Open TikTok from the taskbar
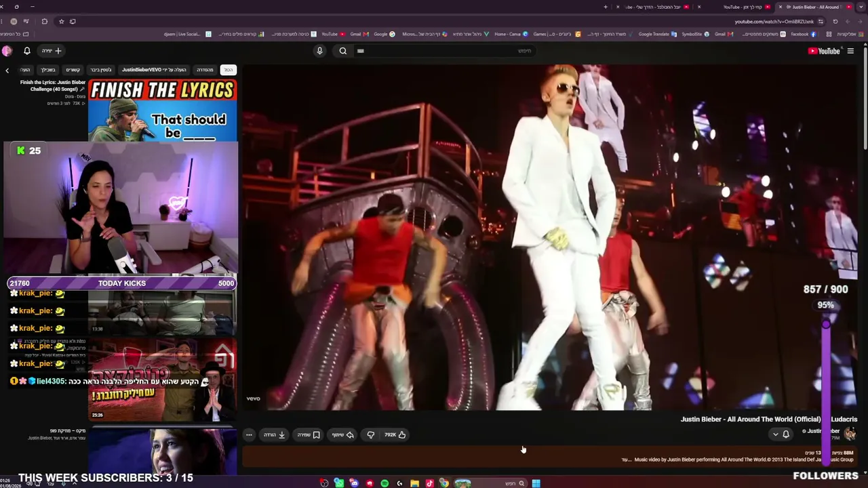This screenshot has width=868, height=488. pos(429,483)
